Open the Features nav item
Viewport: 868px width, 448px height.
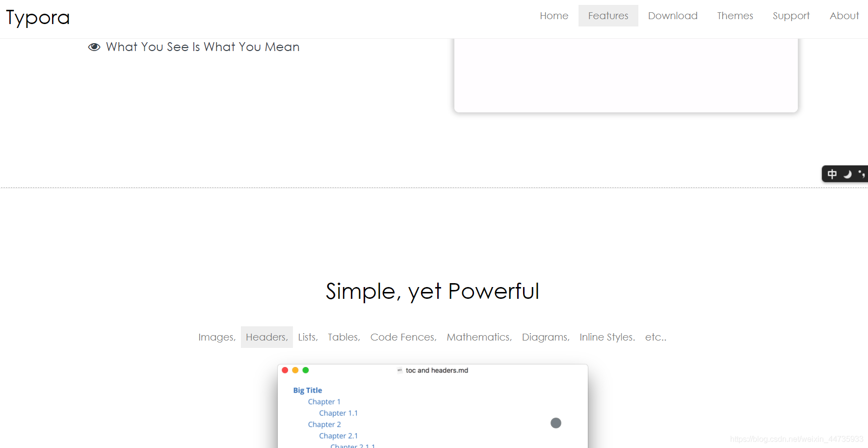(608, 16)
